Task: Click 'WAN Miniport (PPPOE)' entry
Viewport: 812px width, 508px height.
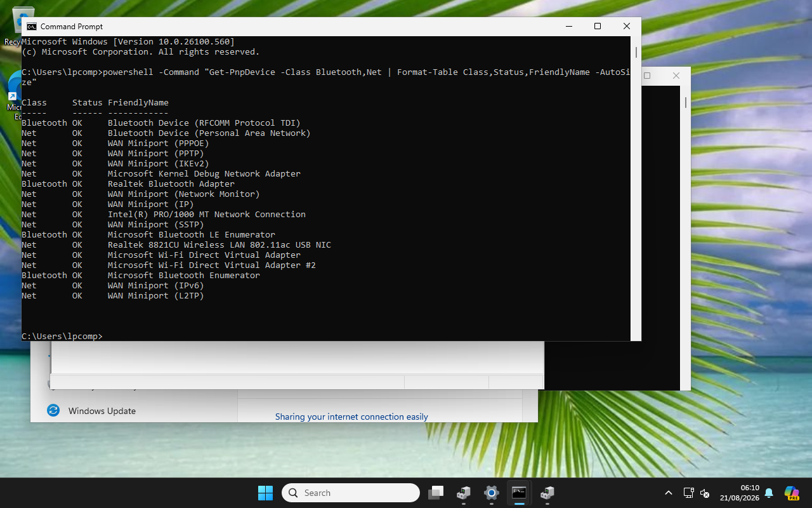Action: (159, 143)
